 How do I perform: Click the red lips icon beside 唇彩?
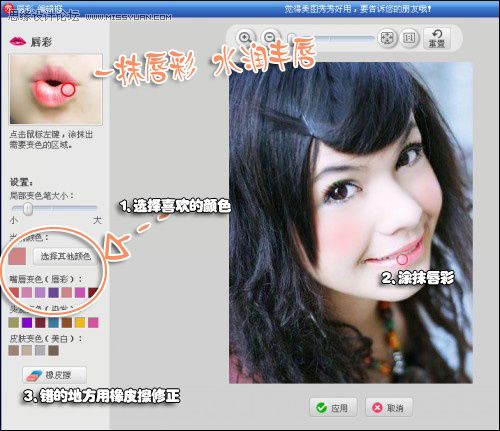pyautogui.click(x=18, y=41)
